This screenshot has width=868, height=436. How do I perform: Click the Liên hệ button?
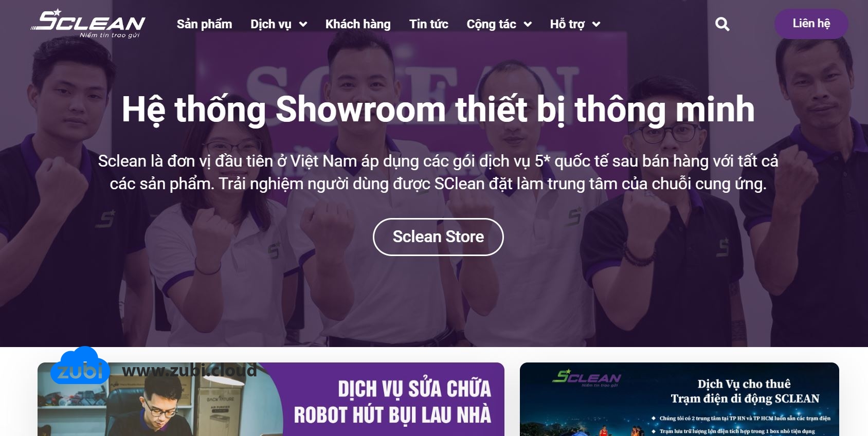811,24
